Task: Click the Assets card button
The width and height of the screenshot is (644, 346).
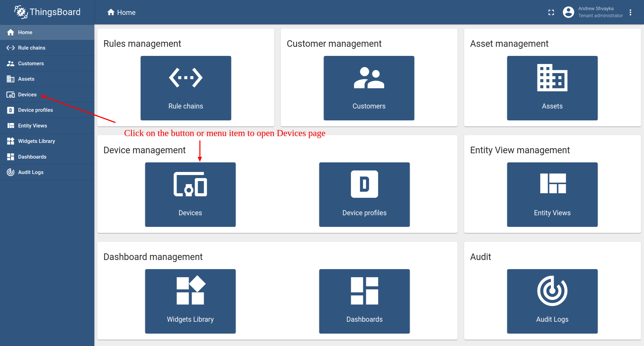Action: pyautogui.click(x=552, y=88)
